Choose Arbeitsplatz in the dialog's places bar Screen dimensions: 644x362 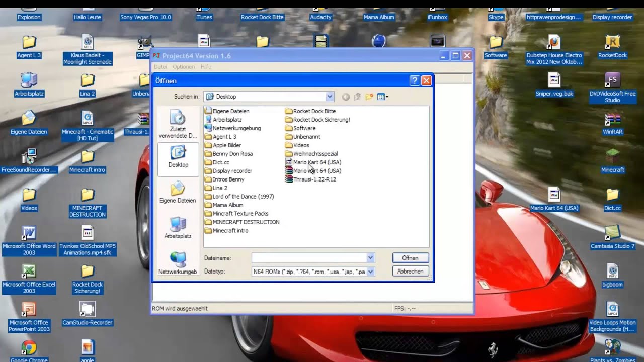tap(178, 228)
